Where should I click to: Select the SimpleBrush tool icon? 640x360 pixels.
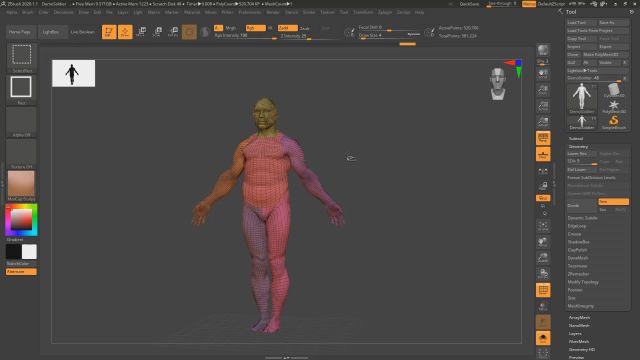[x=613, y=122]
